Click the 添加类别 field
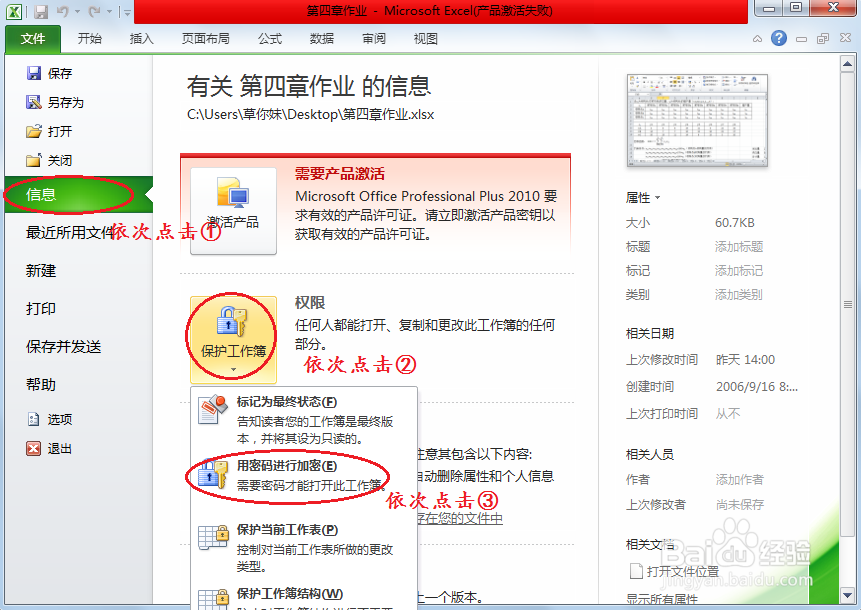 [739, 295]
